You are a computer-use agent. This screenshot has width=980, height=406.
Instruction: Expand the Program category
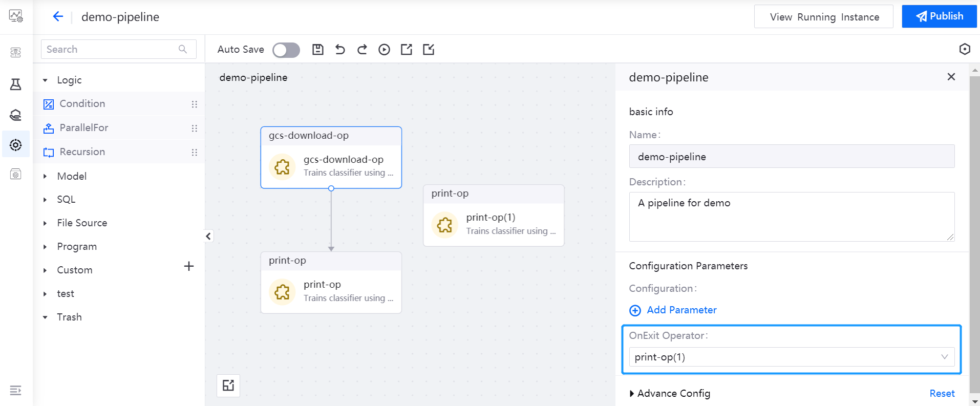coord(45,247)
